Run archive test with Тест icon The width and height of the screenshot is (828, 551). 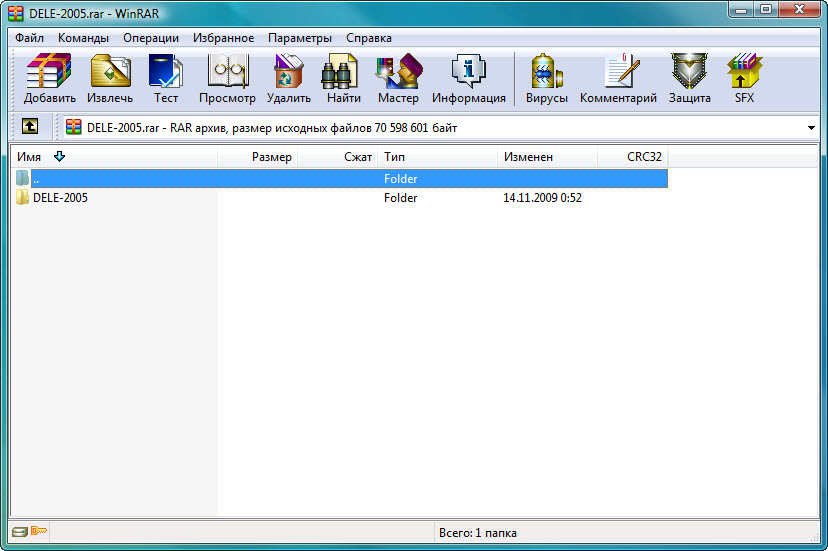click(x=166, y=71)
